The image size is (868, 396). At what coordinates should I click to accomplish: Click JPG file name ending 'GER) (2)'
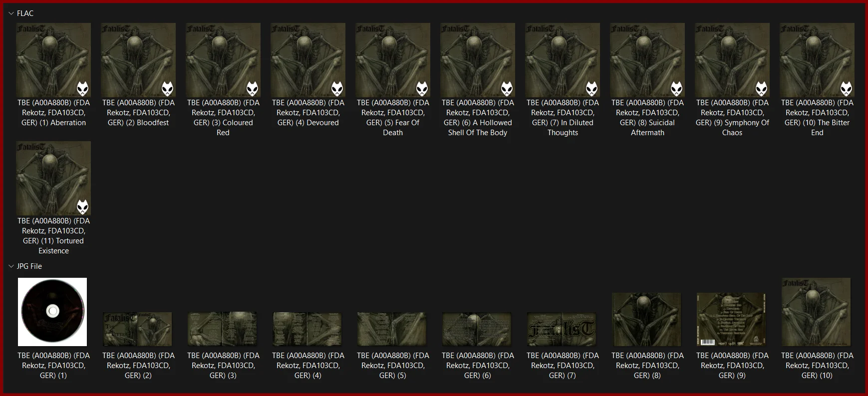[138, 366]
